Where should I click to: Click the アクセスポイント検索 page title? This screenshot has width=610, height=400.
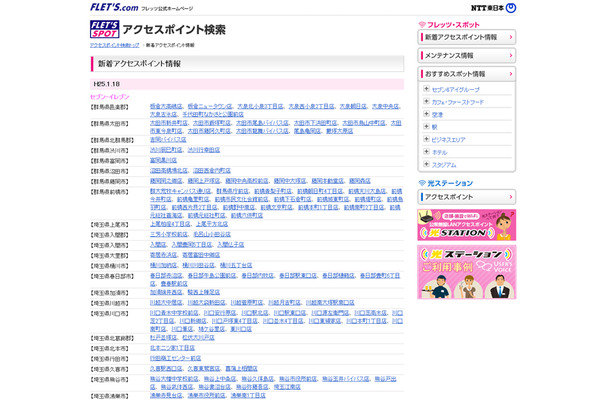[174, 30]
